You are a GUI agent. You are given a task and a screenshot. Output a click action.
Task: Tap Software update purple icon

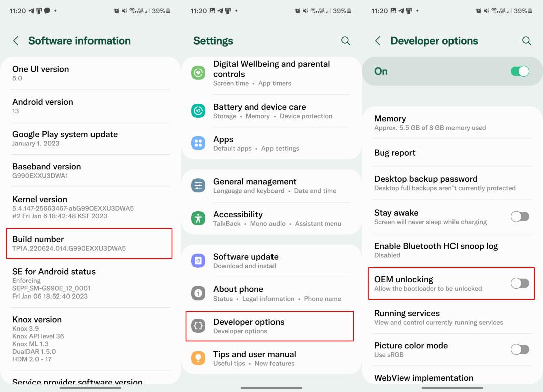198,261
